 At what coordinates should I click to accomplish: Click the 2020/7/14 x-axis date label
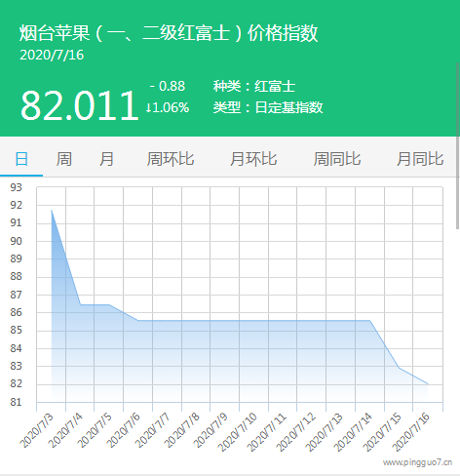[x=354, y=432]
